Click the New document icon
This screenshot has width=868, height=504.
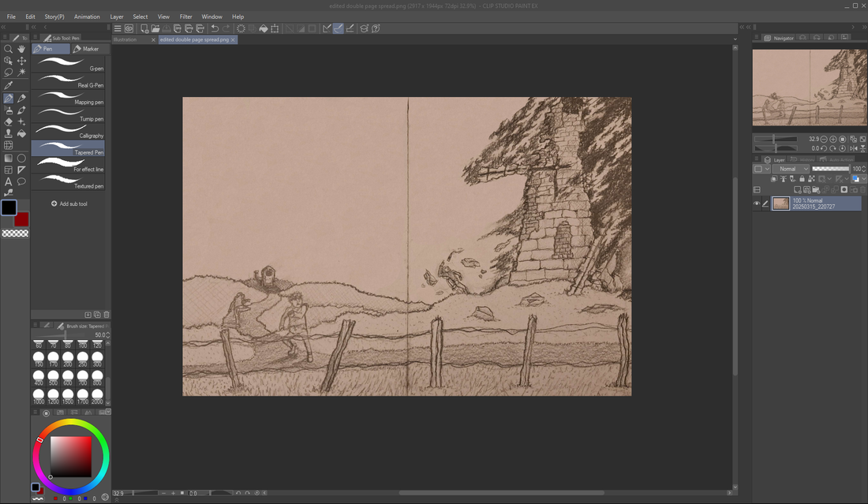point(144,28)
